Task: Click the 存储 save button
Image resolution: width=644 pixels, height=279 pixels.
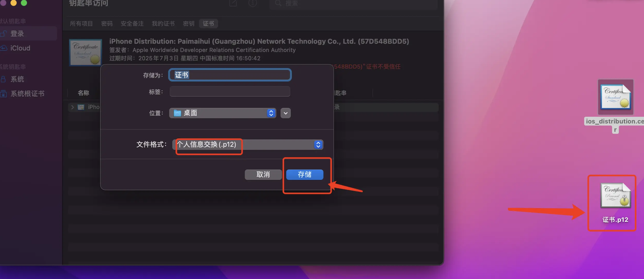Action: click(x=305, y=174)
